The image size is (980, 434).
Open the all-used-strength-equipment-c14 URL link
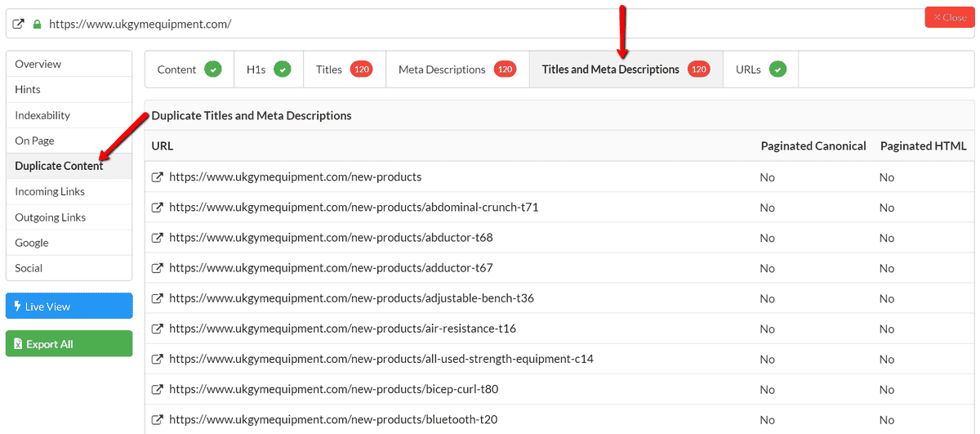pos(381,359)
